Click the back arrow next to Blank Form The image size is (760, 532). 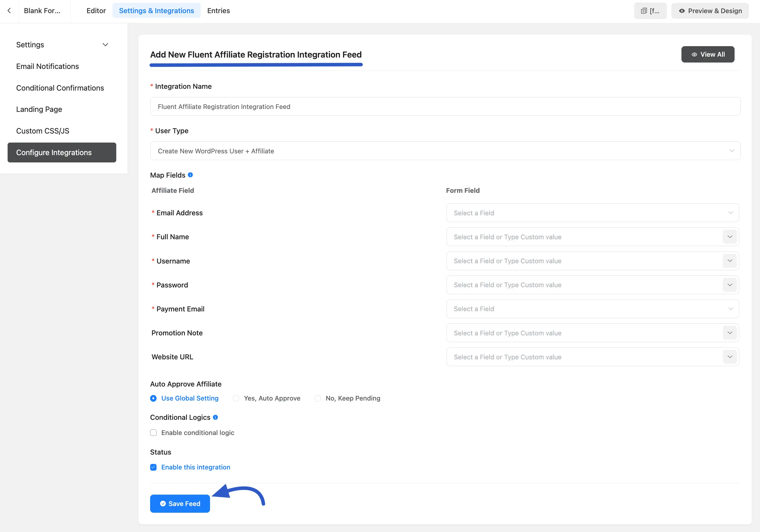click(x=9, y=10)
